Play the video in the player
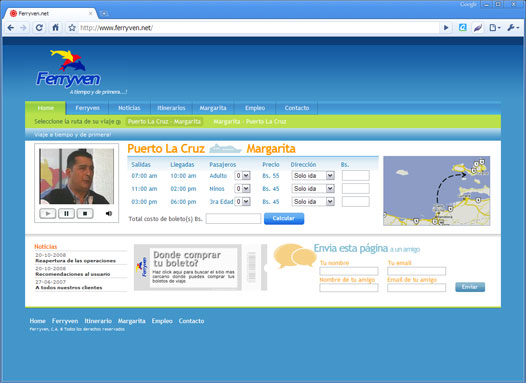Viewport: 526px width, 383px height. 48,213
